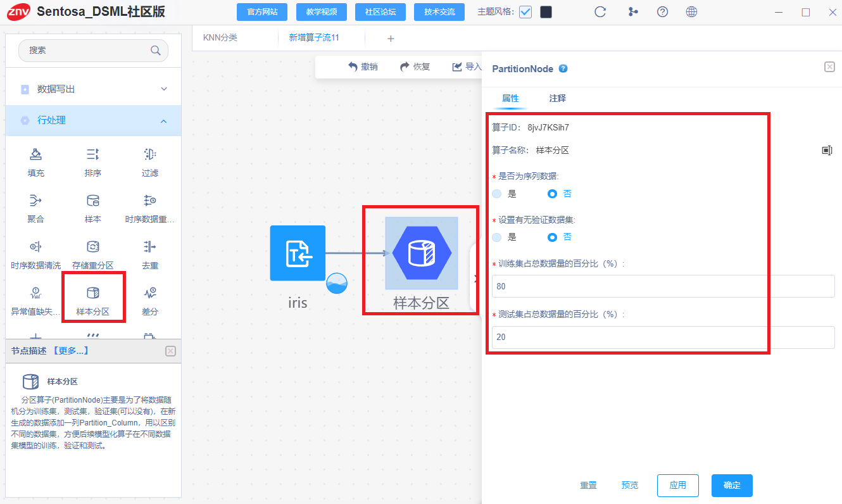Select the dark theme swatch
The width and height of the screenshot is (842, 504).
click(546, 12)
